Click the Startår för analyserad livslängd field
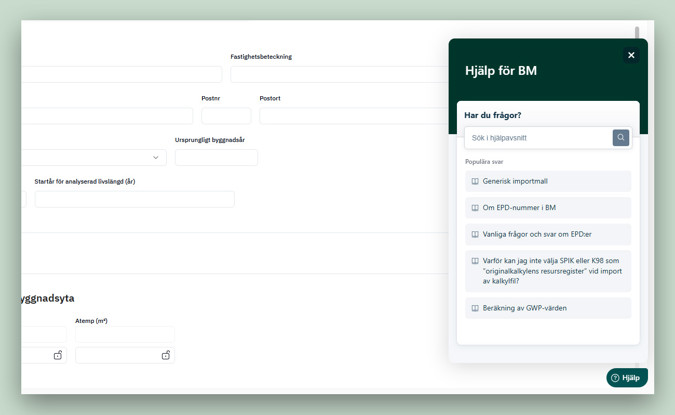This screenshot has height=415, width=675. tap(134, 199)
